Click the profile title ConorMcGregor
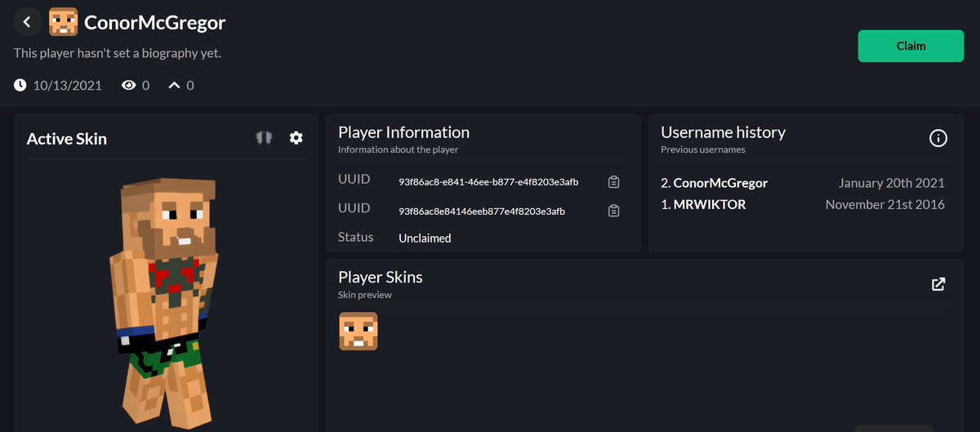980x432 pixels. [155, 22]
